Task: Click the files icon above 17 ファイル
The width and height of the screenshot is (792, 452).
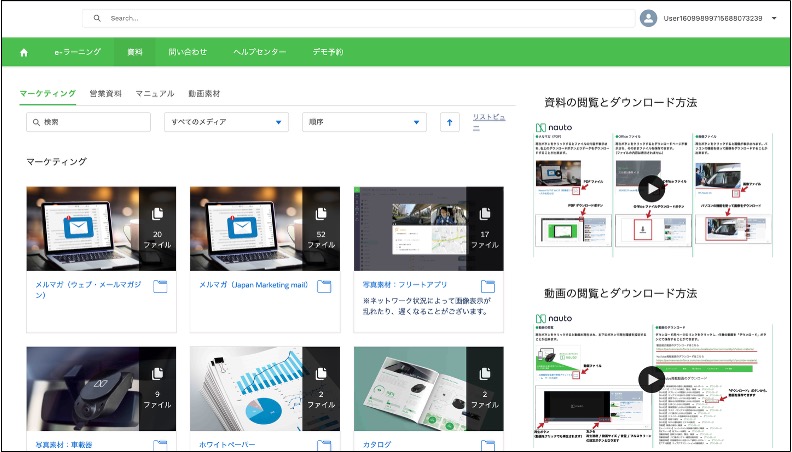Action: [484, 214]
